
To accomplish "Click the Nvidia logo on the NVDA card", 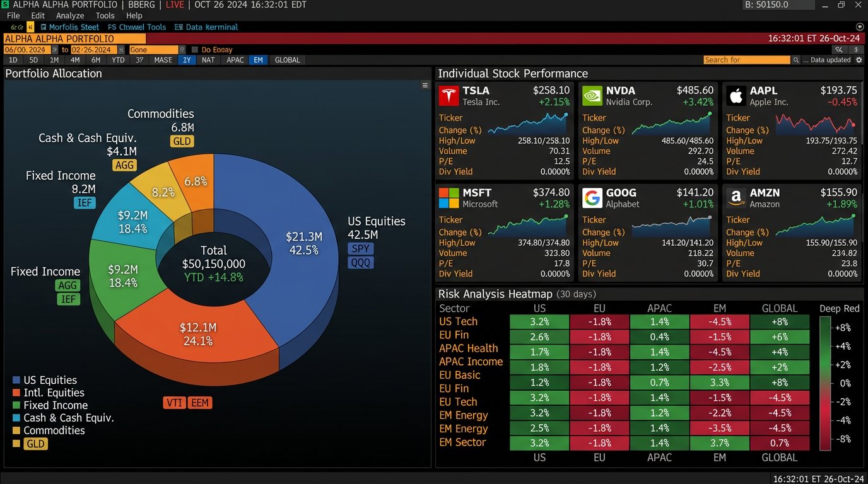I will point(592,96).
